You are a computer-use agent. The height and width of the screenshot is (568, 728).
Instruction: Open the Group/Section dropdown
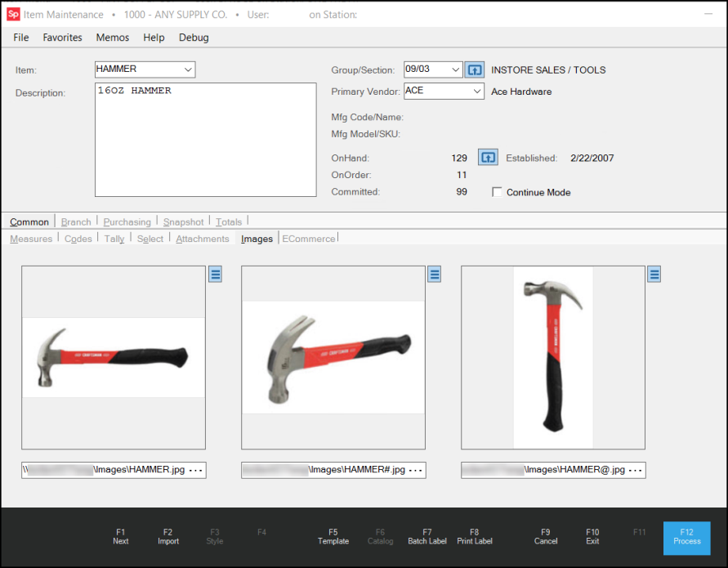pyautogui.click(x=454, y=70)
